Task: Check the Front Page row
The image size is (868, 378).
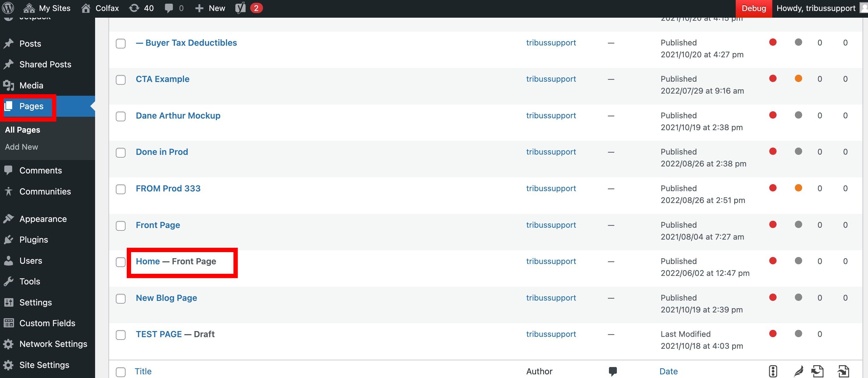Action: coord(121,226)
